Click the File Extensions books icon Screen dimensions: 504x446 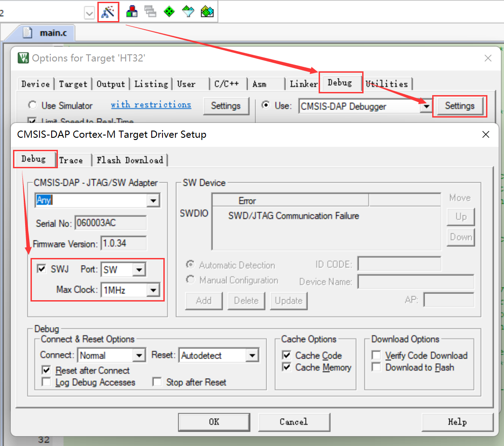(x=131, y=12)
